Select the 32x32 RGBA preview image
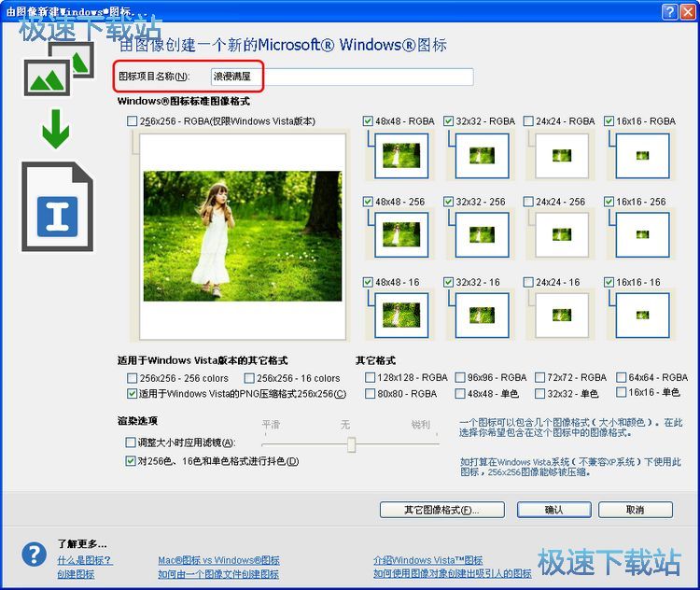Image resolution: width=700 pixels, height=590 pixels. click(482, 155)
